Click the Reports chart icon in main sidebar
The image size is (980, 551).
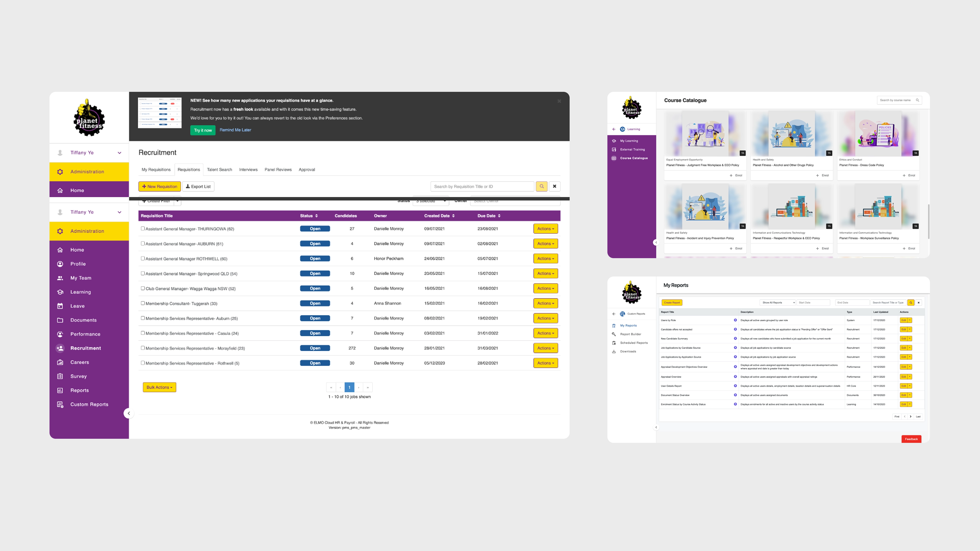pos(60,391)
